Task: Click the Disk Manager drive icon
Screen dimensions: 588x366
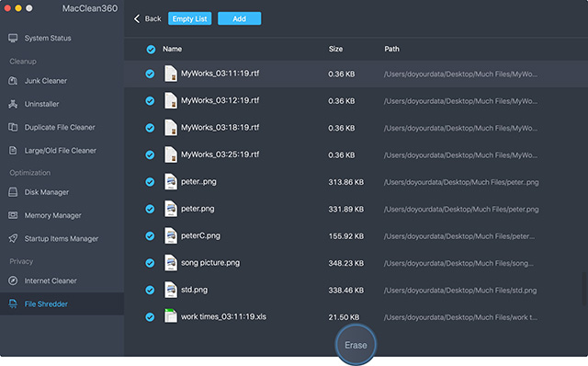Action: point(13,192)
